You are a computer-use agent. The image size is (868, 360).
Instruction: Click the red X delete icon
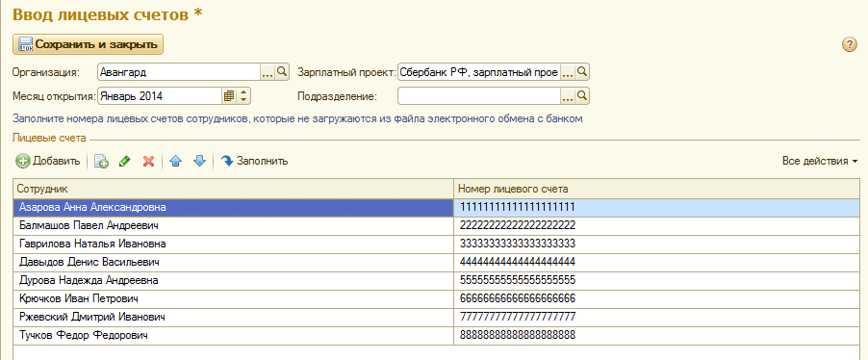[x=148, y=161]
